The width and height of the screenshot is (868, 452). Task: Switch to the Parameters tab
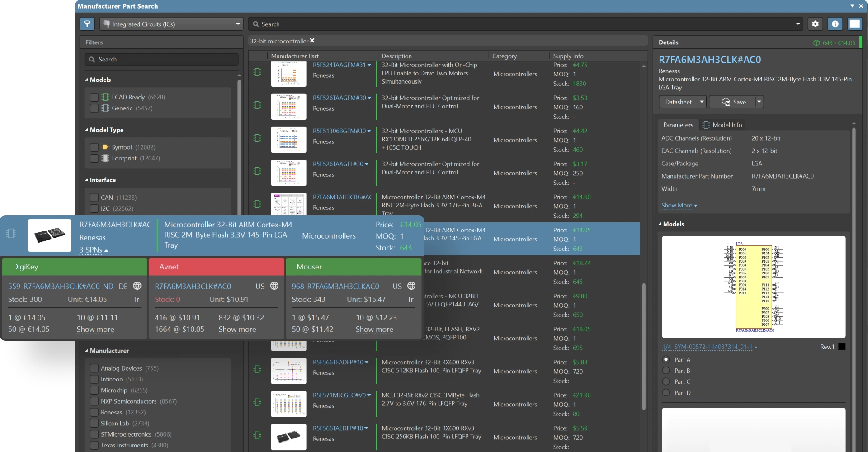point(678,125)
